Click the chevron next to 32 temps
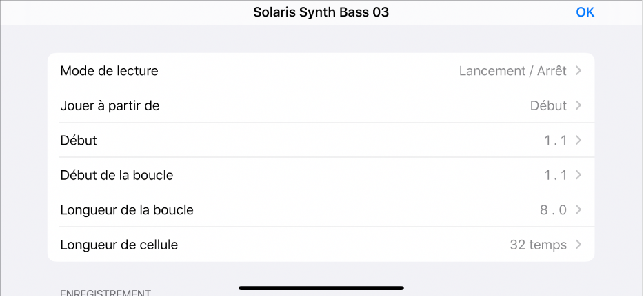644x297 pixels. [x=578, y=245]
